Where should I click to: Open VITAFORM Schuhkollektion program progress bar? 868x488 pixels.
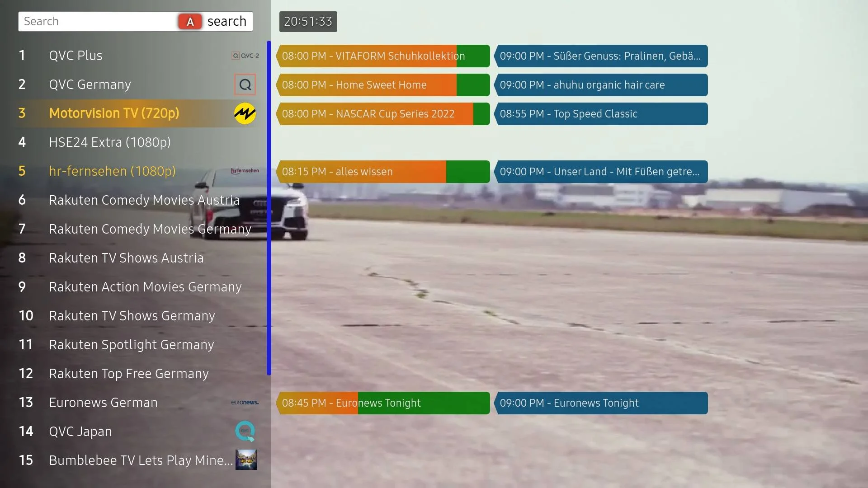(x=383, y=56)
